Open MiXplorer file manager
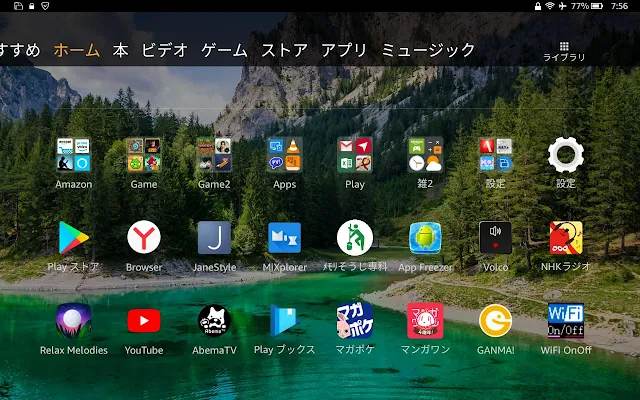 [x=284, y=238]
